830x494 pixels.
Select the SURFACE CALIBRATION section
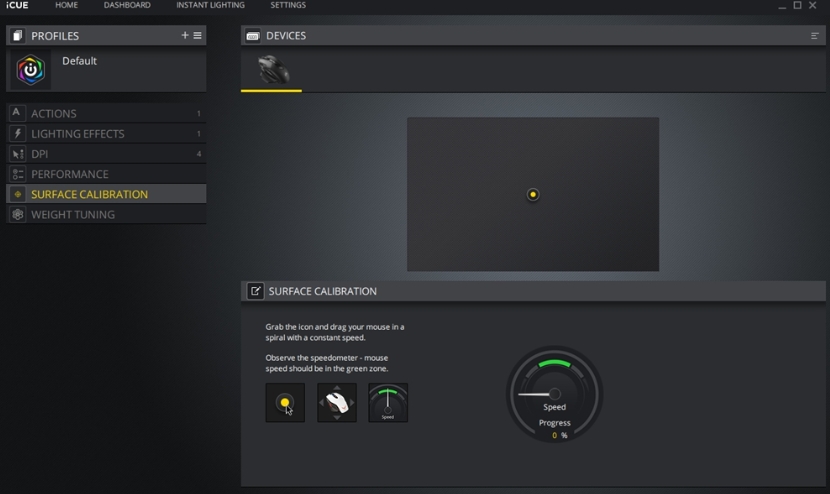pyautogui.click(x=106, y=194)
